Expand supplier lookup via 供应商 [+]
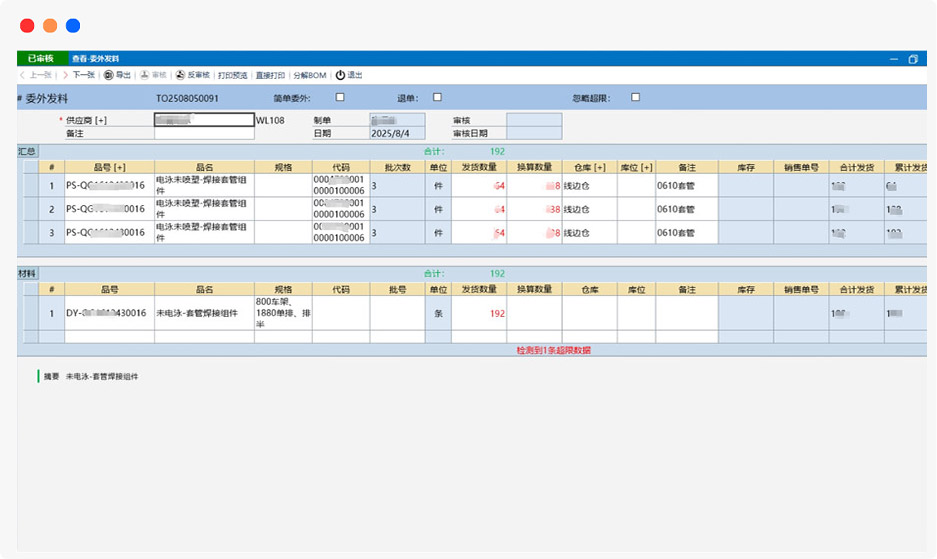 (x=88, y=120)
